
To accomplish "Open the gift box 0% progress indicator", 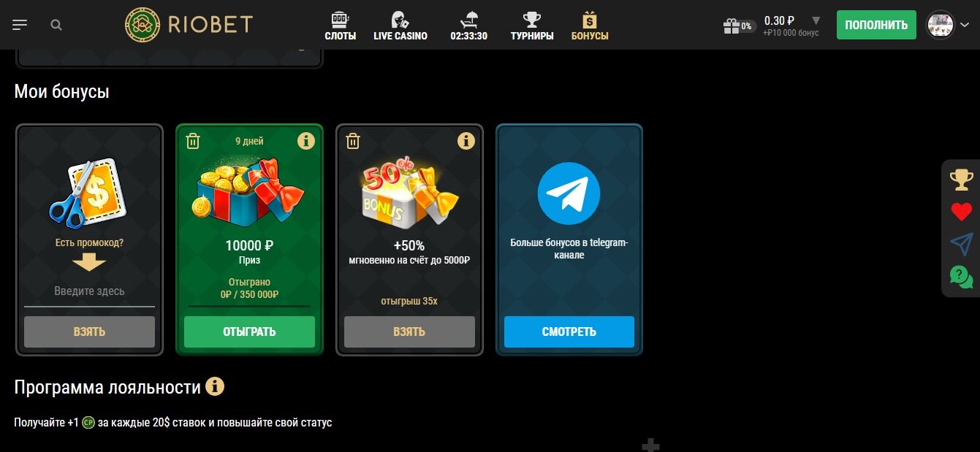I will click(x=738, y=26).
